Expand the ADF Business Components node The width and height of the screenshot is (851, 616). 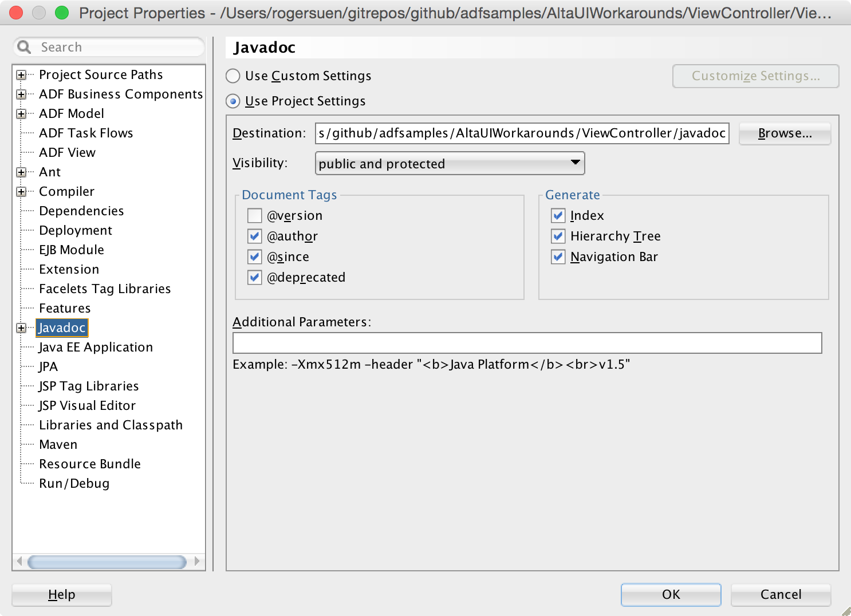21,94
